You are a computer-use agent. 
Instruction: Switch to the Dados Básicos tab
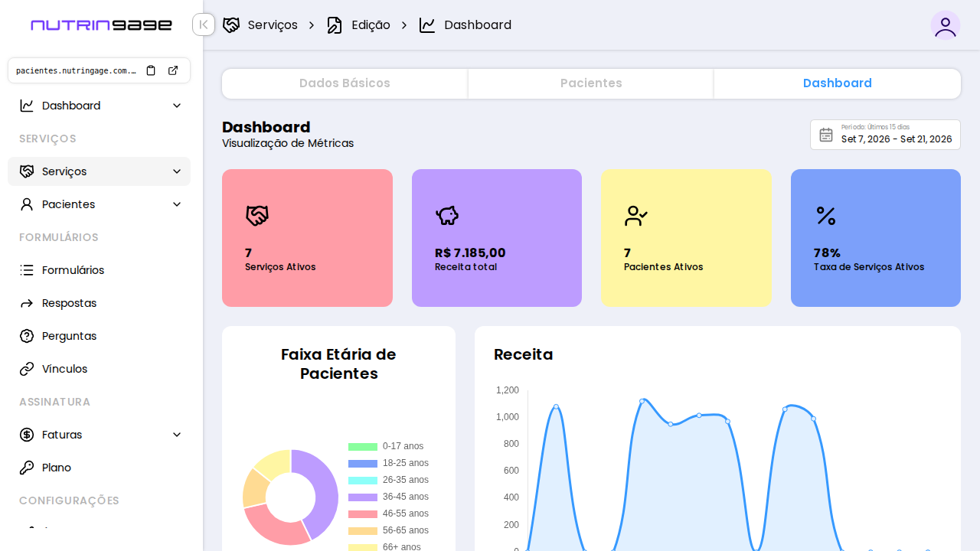tap(345, 83)
